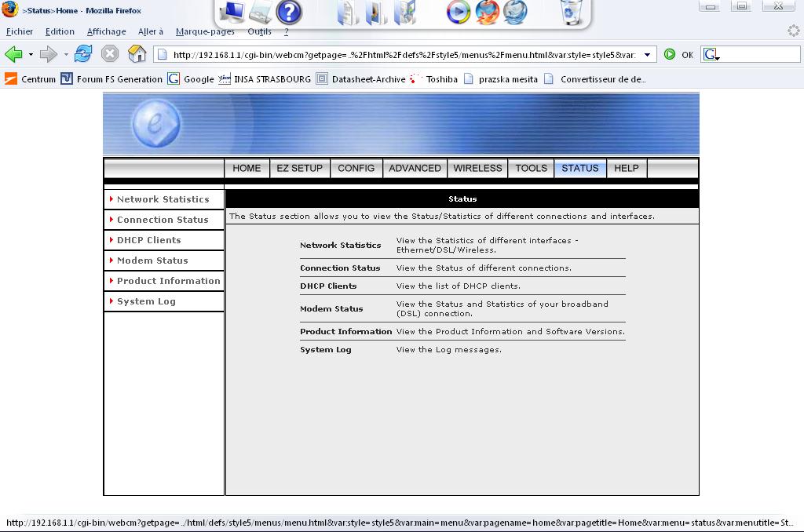
Task: Open the Music folder in the dock
Action: pyautogui.click(x=404, y=13)
